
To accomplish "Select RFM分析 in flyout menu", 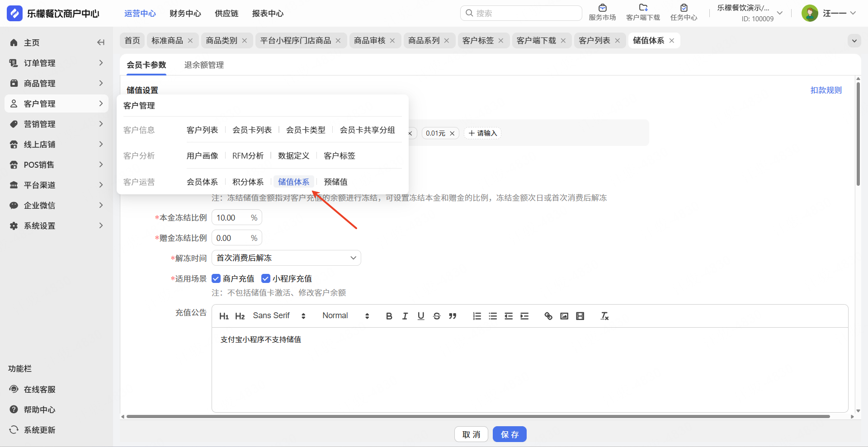I will coord(248,156).
